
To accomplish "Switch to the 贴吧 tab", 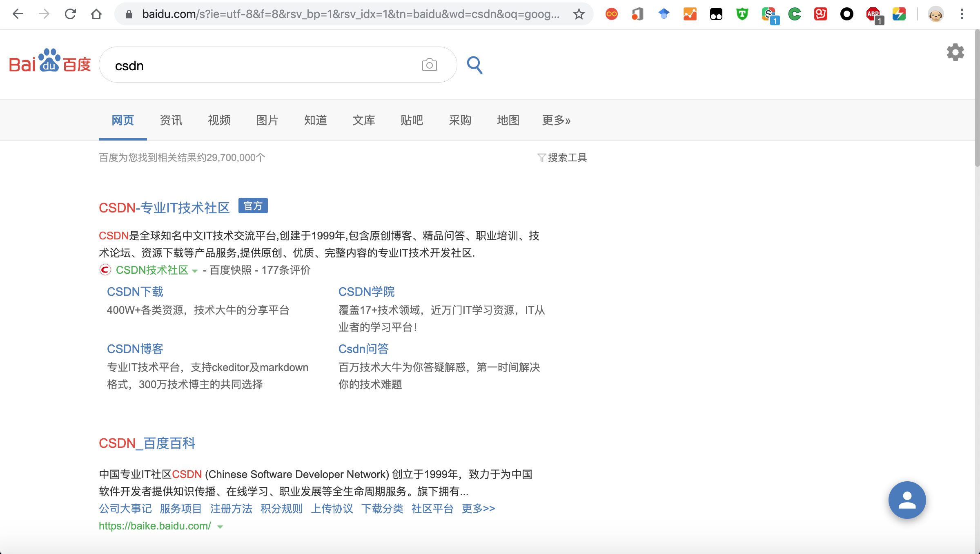I will coord(412,120).
